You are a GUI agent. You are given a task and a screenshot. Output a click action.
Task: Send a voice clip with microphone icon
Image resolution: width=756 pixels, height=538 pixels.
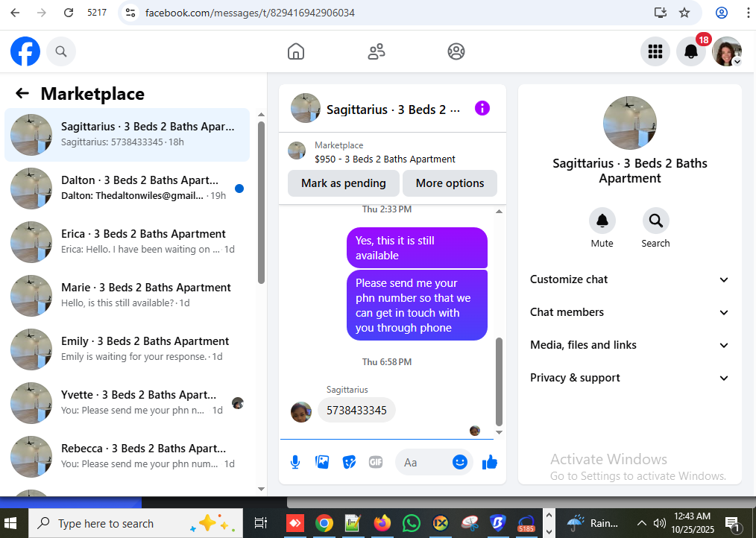(x=295, y=462)
